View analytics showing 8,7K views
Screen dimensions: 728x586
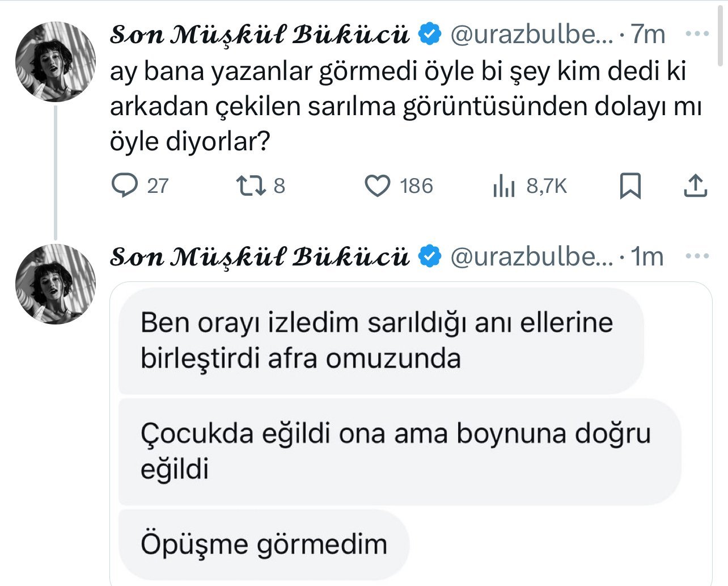pyautogui.click(x=504, y=186)
